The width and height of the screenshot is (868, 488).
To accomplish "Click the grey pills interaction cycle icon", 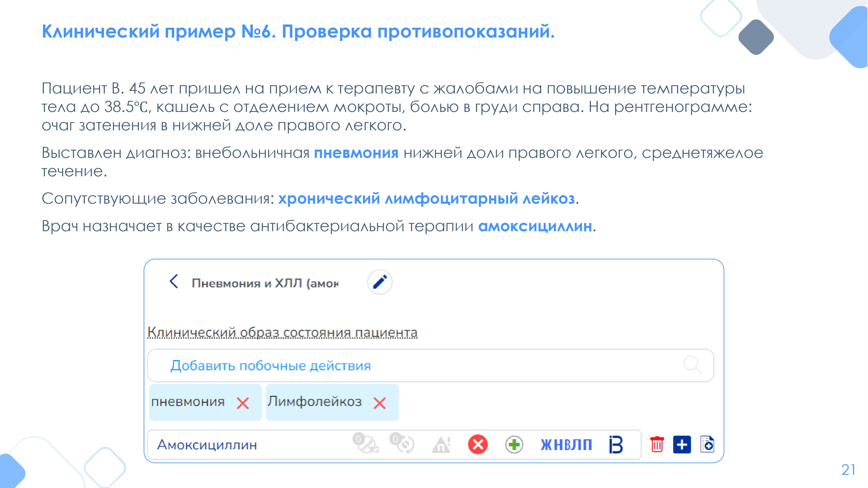I will point(402,444).
